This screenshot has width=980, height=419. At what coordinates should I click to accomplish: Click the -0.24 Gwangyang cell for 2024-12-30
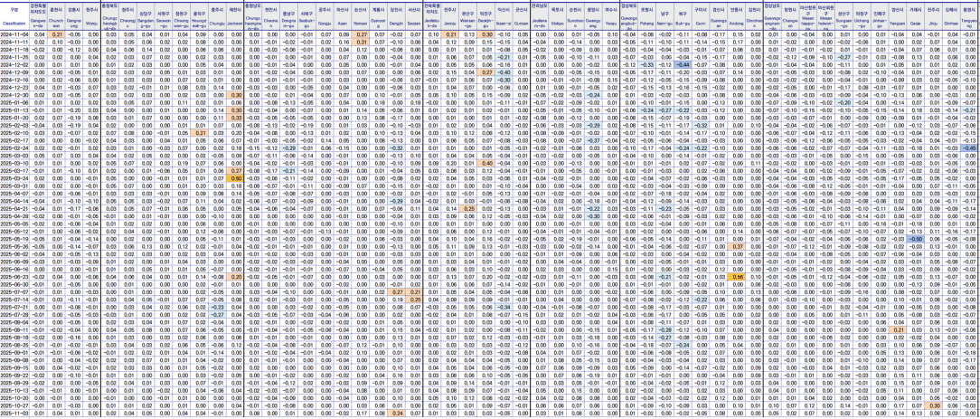(x=594, y=93)
